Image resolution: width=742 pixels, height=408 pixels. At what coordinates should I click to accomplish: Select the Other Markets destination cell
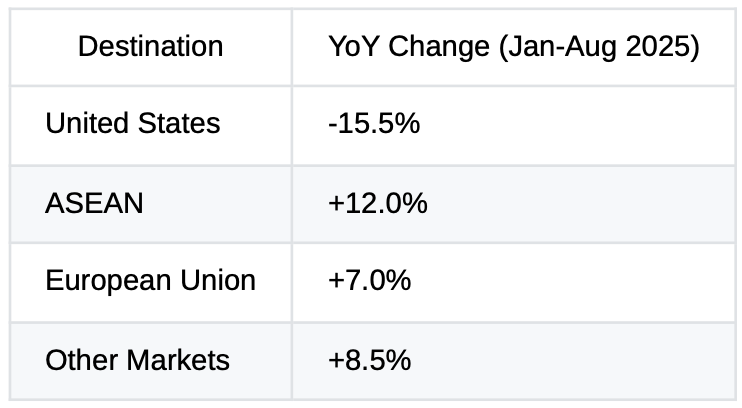point(150,361)
